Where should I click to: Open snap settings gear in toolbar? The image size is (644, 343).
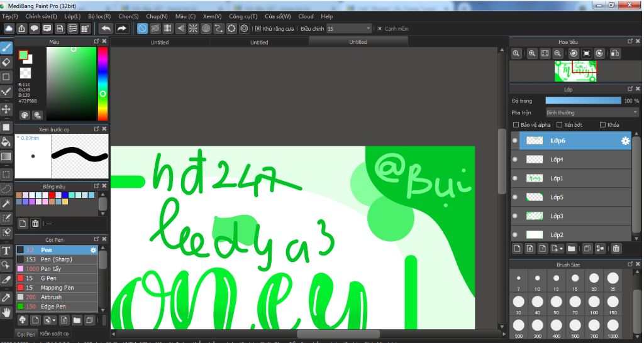(x=245, y=28)
